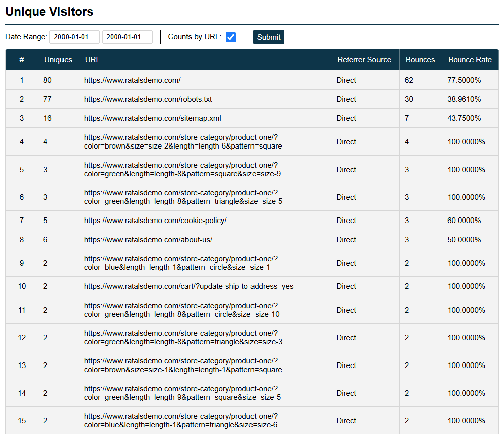
Task: Click the 50.0000% bounce rate value
Action: tap(464, 240)
